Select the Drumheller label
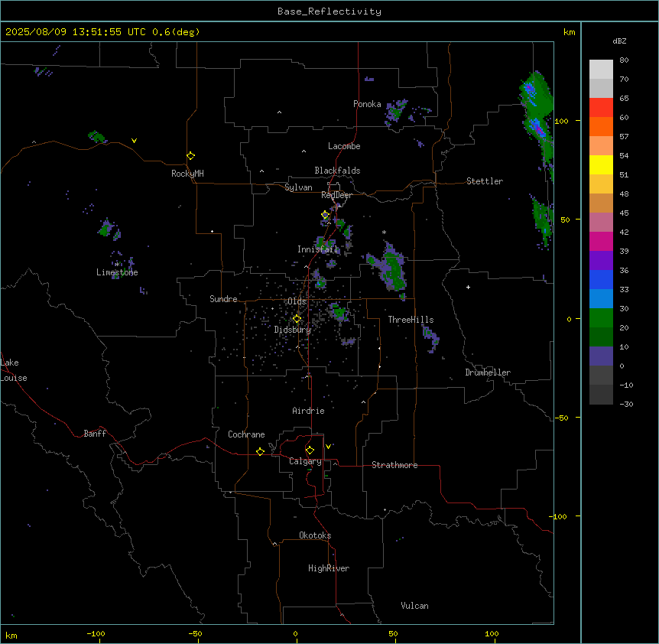 488,372
